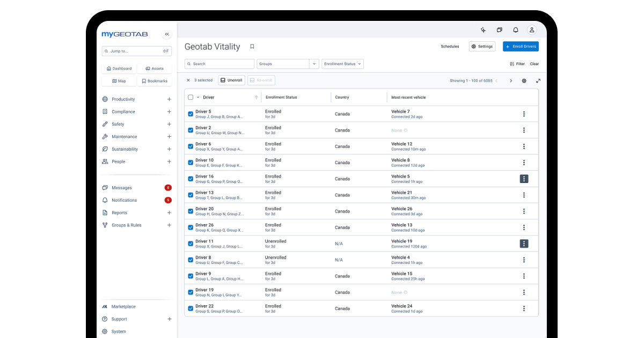Go to previous page of results
Viewport: 644px width, 338px height.
tap(496, 80)
